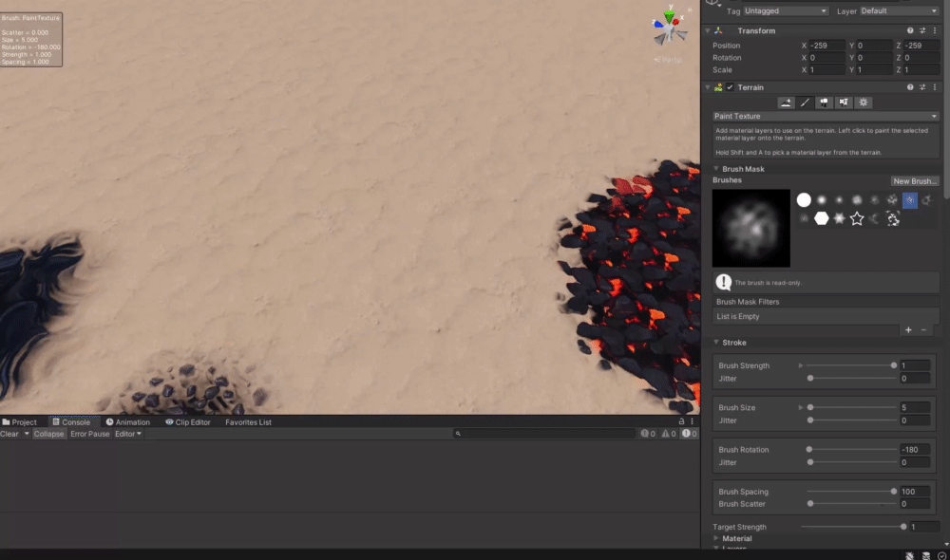This screenshot has width=950, height=560.
Task: Pick the small soft dot brush
Action: click(x=839, y=199)
